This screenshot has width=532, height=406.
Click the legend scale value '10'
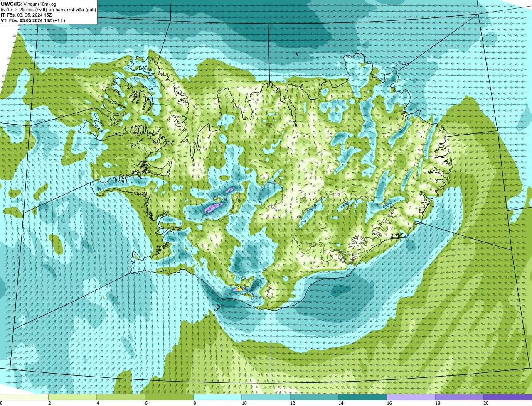(x=244, y=403)
